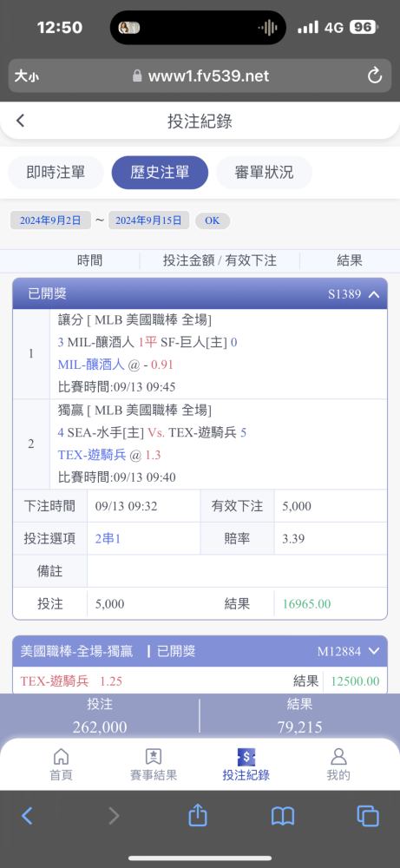Open end date 2024年9月15日 picker
Image resolution: width=400 pixels, height=868 pixels.
[x=149, y=220]
